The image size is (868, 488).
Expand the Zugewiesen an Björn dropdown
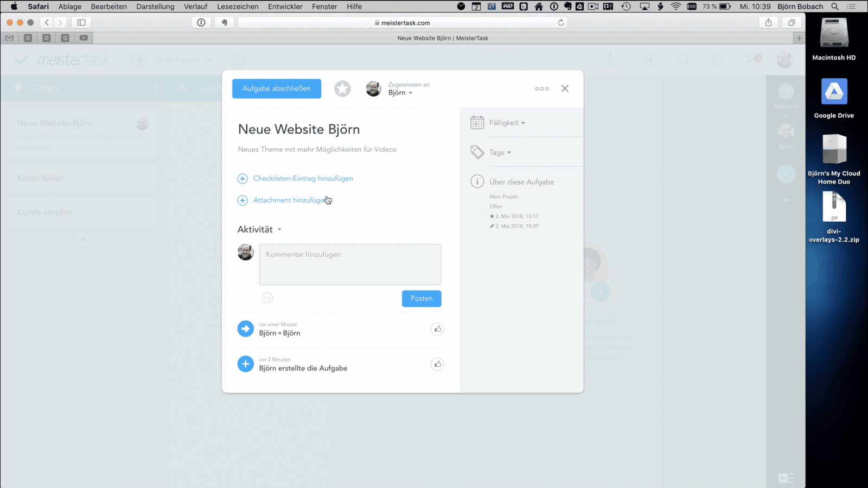(400, 93)
